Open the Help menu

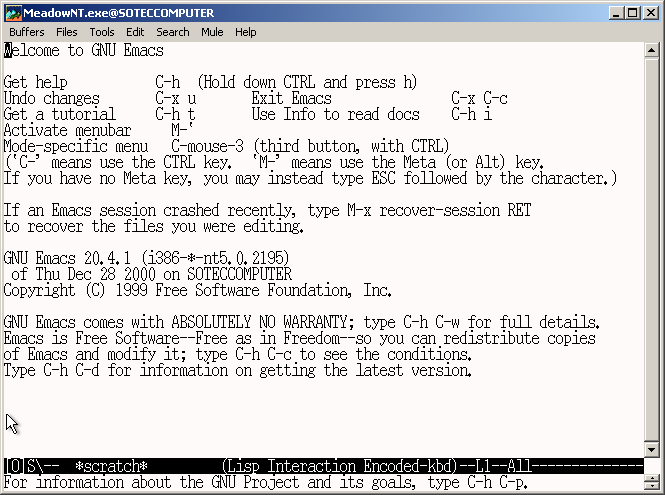[x=246, y=32]
